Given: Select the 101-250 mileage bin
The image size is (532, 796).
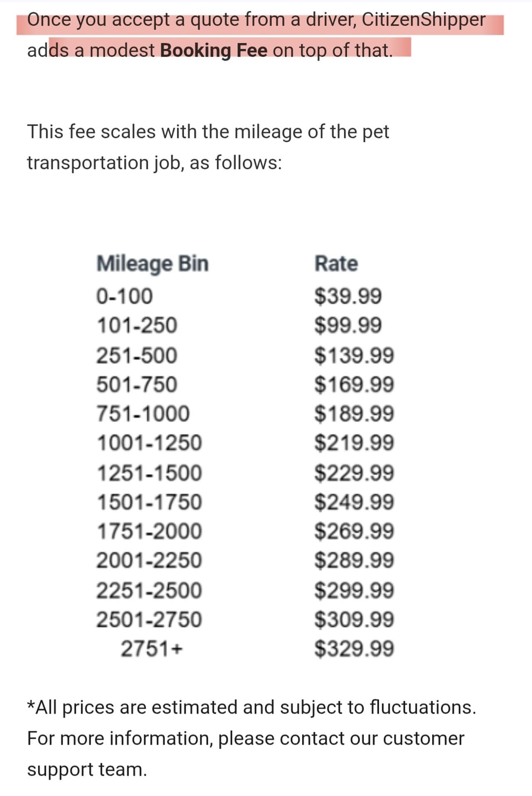Looking at the screenshot, I should [x=136, y=325].
